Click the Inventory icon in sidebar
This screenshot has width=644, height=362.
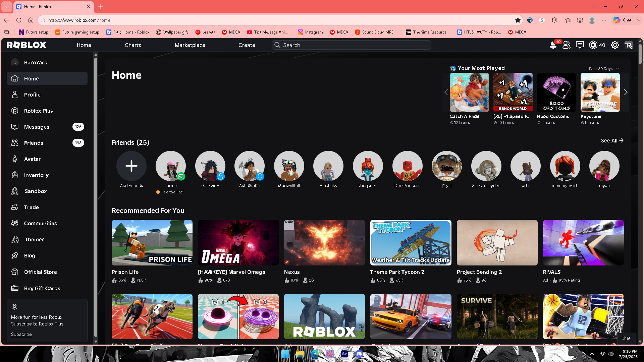coord(15,175)
